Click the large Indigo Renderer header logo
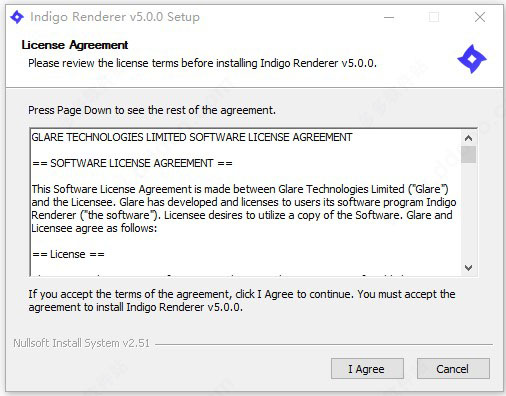The height and width of the screenshot is (396, 506). tap(471, 59)
